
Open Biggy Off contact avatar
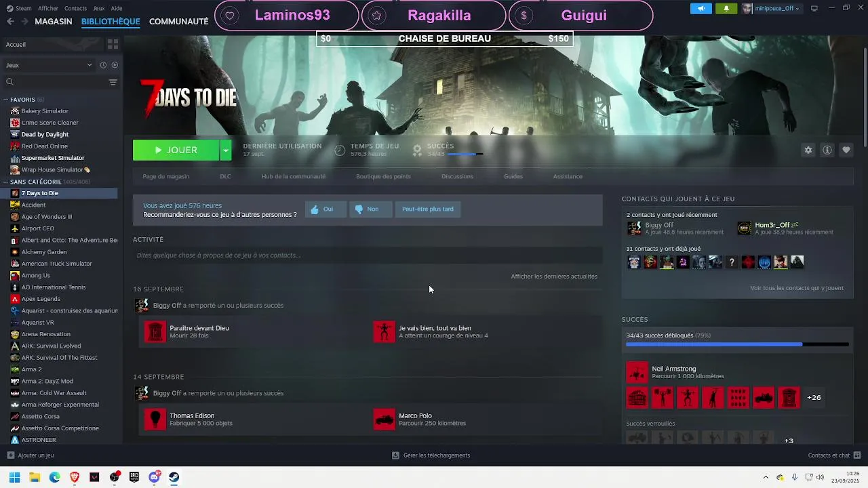(x=634, y=228)
